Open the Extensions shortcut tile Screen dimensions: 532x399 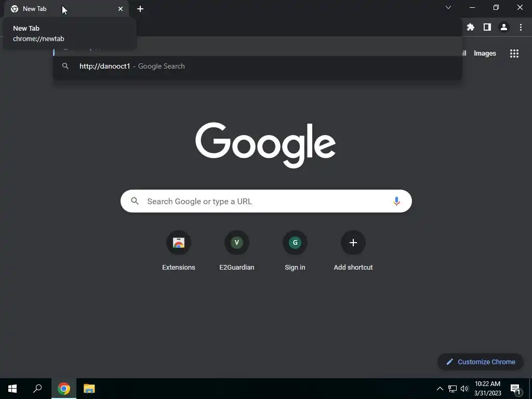(x=179, y=251)
